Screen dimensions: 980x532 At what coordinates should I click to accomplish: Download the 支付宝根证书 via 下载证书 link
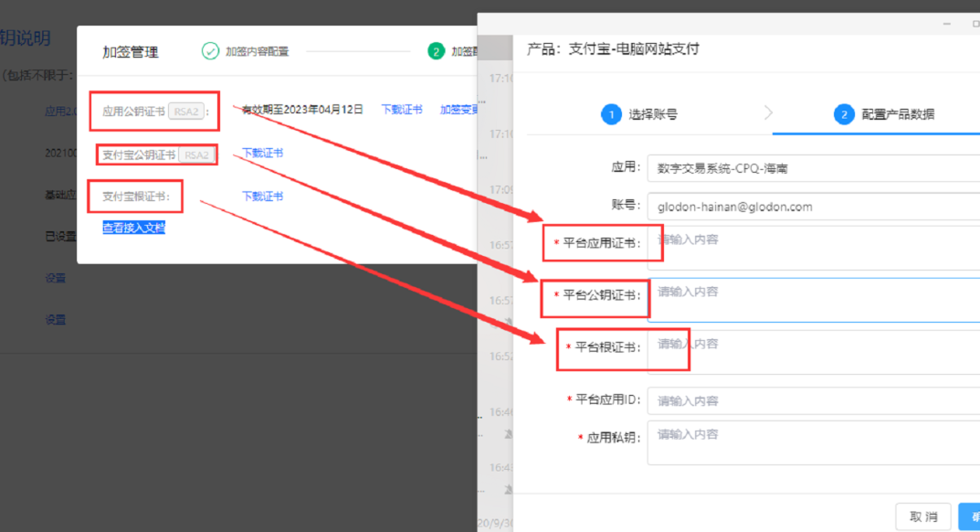pyautogui.click(x=262, y=197)
